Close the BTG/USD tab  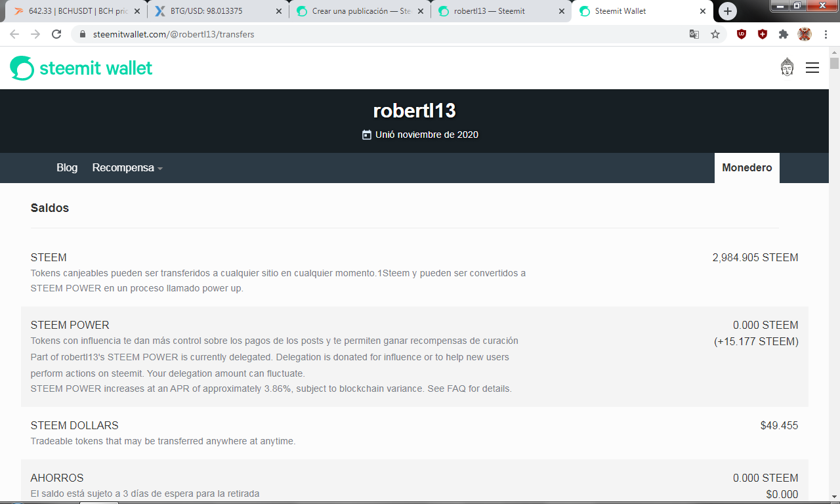tap(279, 11)
